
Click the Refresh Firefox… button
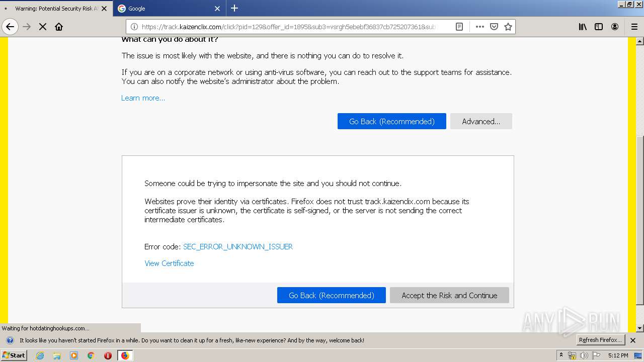click(x=600, y=340)
